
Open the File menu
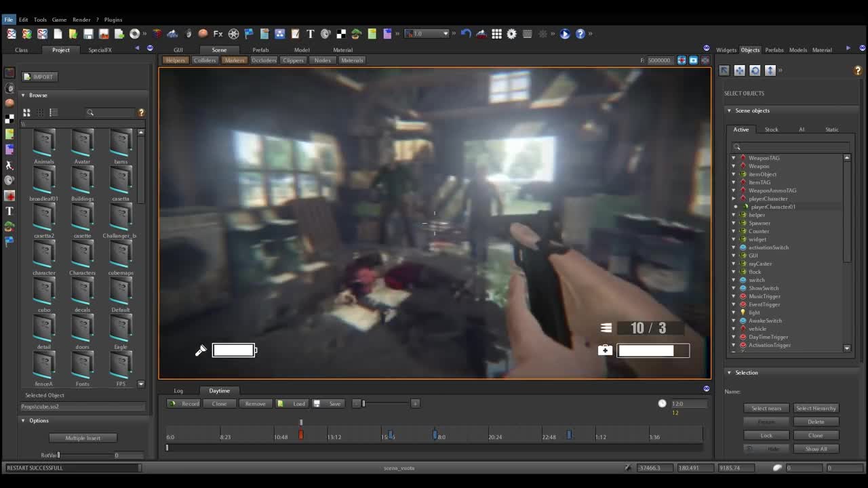(8, 20)
